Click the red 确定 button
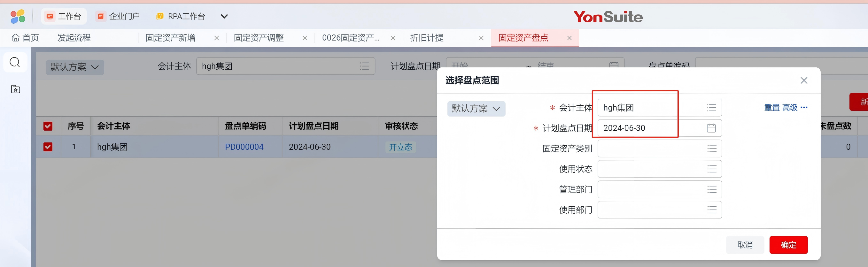The width and height of the screenshot is (868, 267). point(788,245)
